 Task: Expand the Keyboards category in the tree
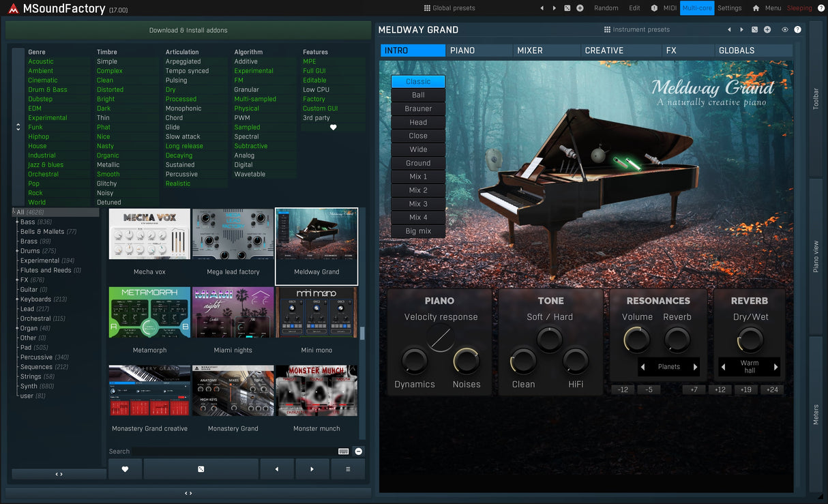pyautogui.click(x=17, y=299)
